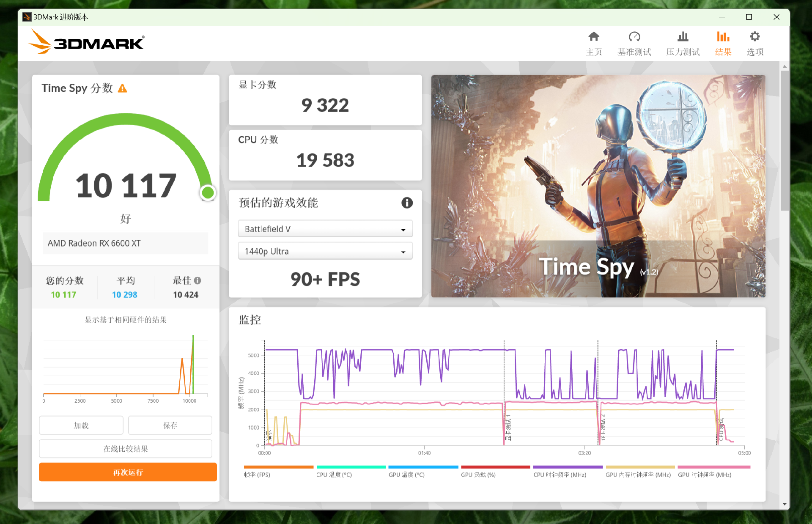Open Options (选项) gear icon

[754, 37]
